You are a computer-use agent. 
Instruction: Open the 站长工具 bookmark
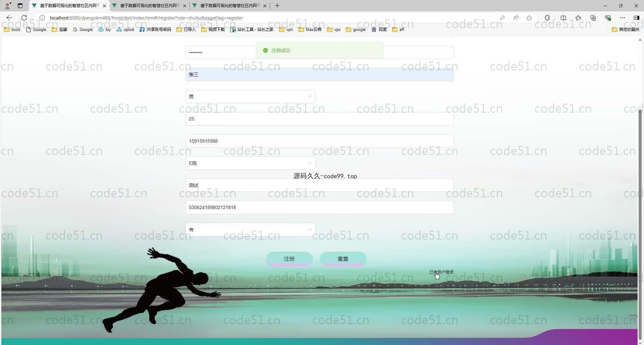[252, 30]
